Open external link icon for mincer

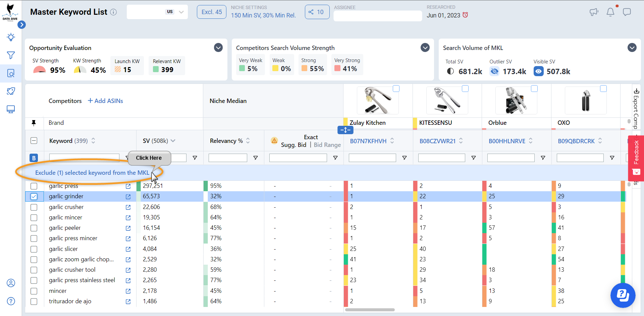(128, 291)
